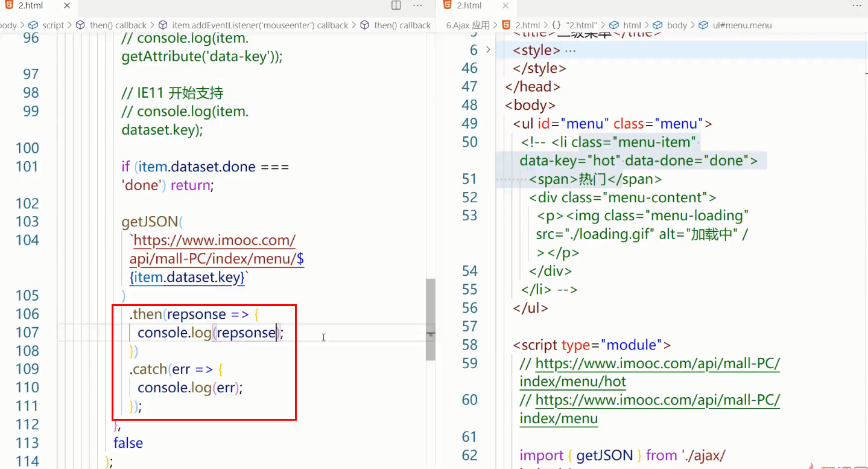Click '.catch(err => {' code line
Screen dimensions: 868x469
pos(177,369)
